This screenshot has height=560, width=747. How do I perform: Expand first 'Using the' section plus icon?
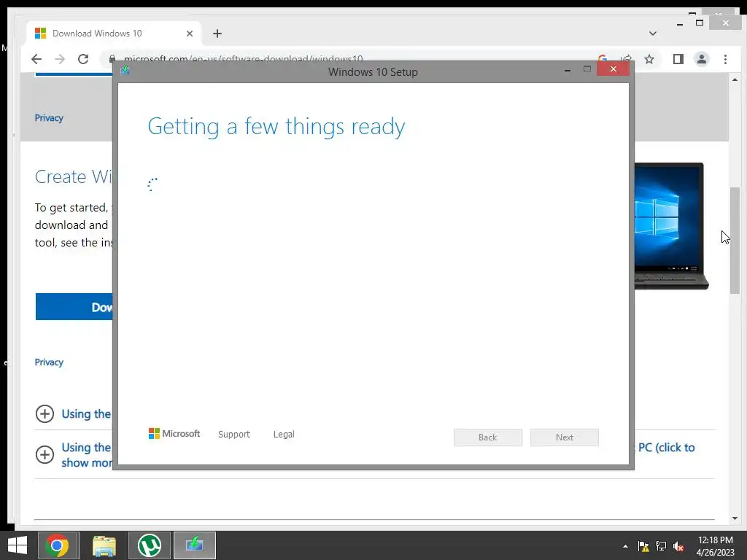(44, 414)
